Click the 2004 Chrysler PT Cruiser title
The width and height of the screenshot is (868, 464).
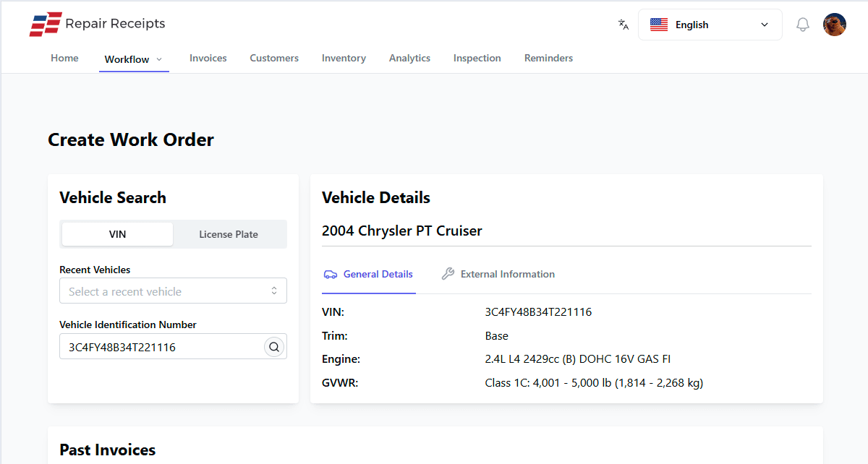[402, 231]
